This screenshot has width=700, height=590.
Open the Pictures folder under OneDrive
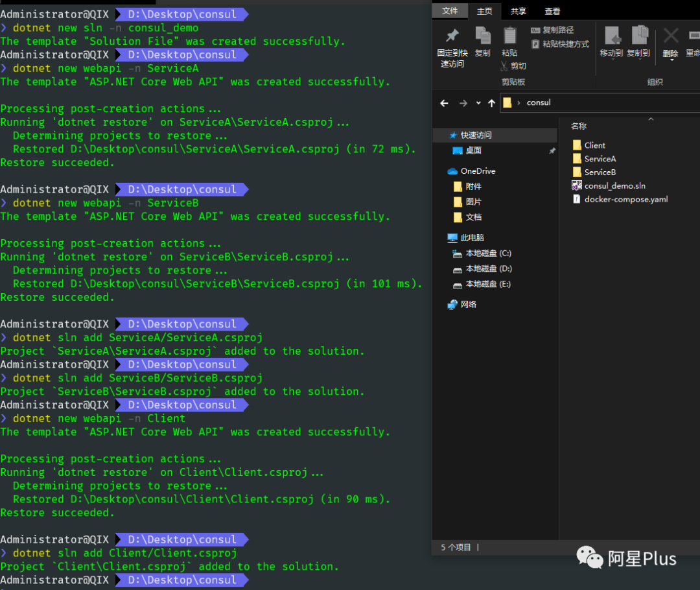pyautogui.click(x=474, y=202)
